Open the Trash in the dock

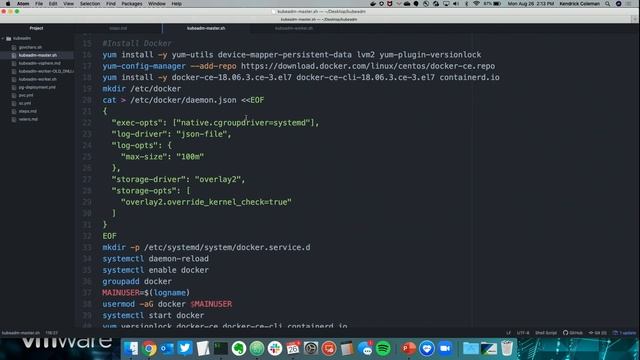(507, 349)
